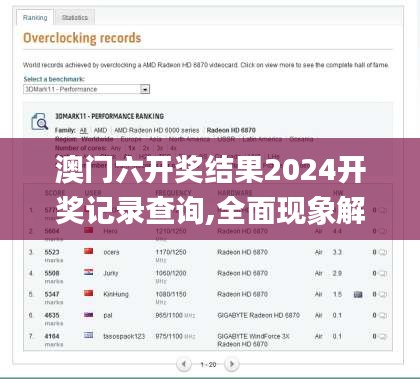Click the comment bubble icon in Jurky's row
The width and height of the screenshot is (420, 379).
coord(383,273)
